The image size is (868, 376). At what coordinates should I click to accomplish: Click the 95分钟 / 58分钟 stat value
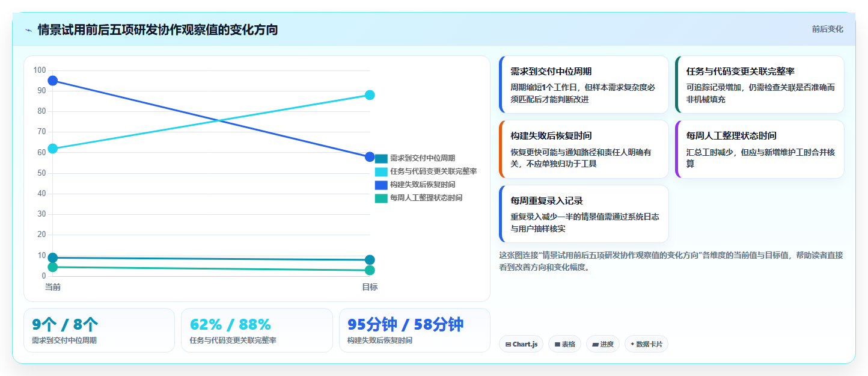[405, 325]
